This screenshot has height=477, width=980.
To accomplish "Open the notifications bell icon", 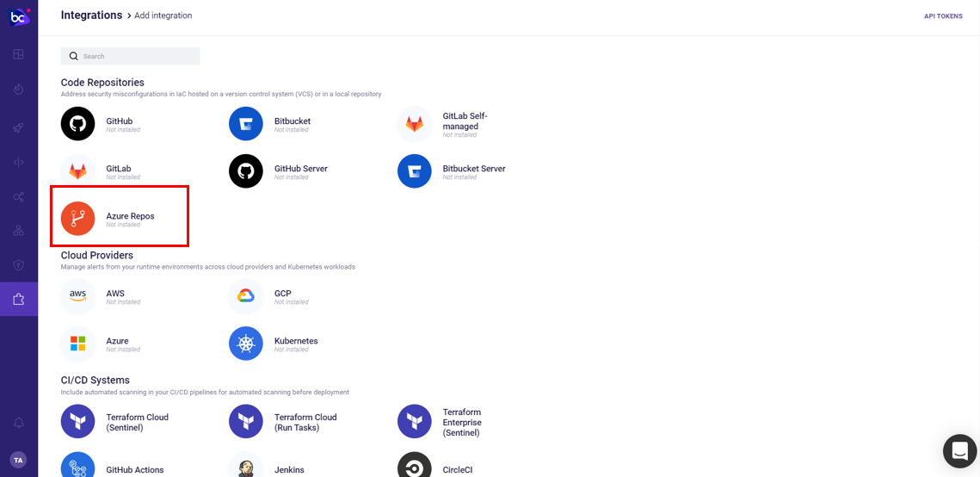I will point(19,423).
